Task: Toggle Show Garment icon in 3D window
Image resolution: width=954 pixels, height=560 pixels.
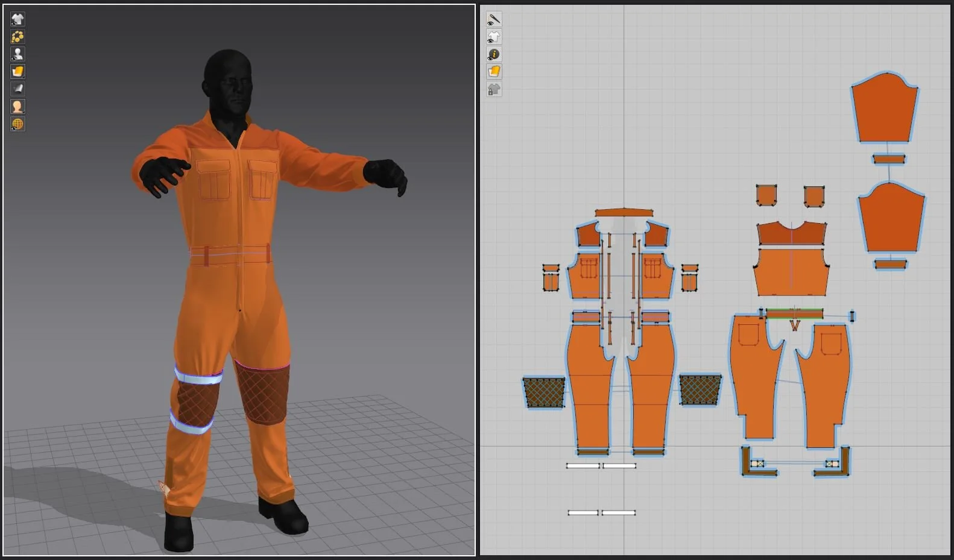Action: click(17, 19)
